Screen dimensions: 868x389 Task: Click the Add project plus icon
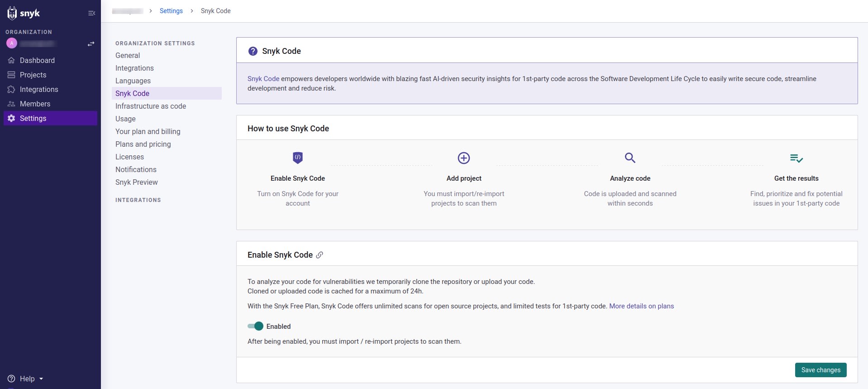(x=464, y=158)
